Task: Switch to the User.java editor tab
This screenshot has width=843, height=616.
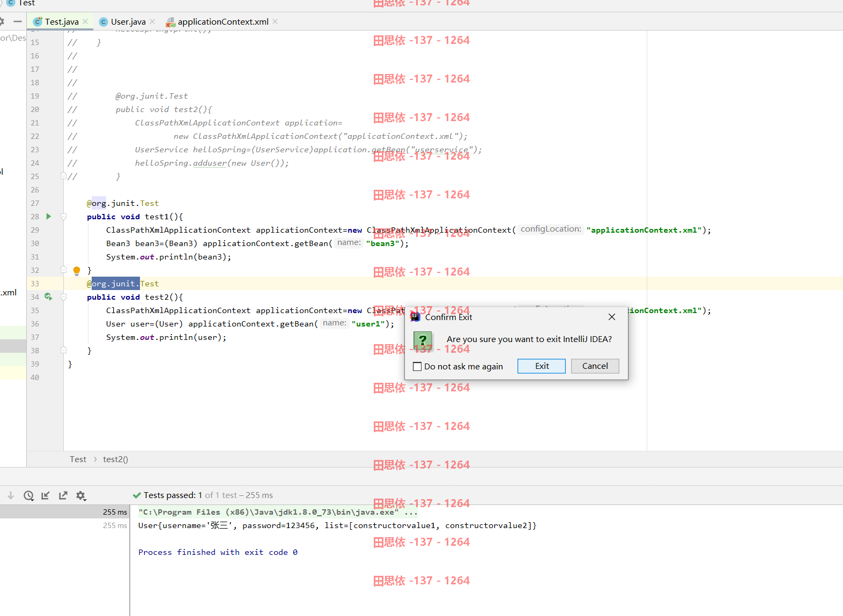Action: point(128,21)
